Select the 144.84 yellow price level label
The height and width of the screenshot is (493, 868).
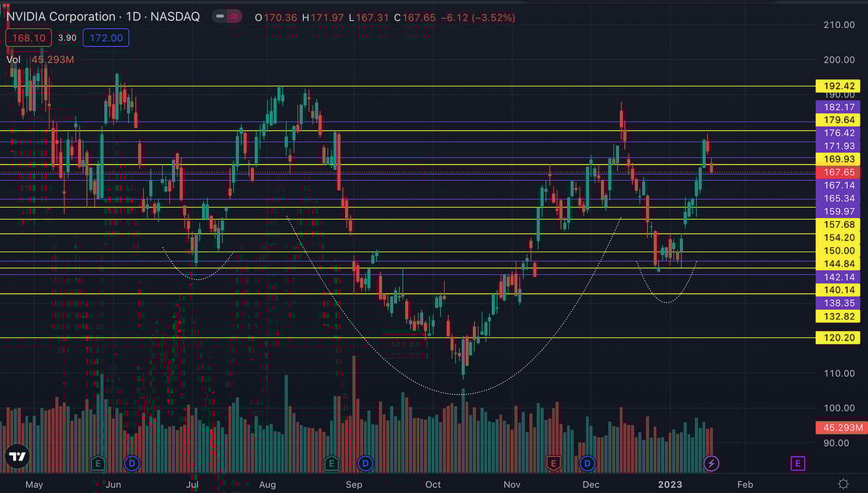tap(839, 264)
